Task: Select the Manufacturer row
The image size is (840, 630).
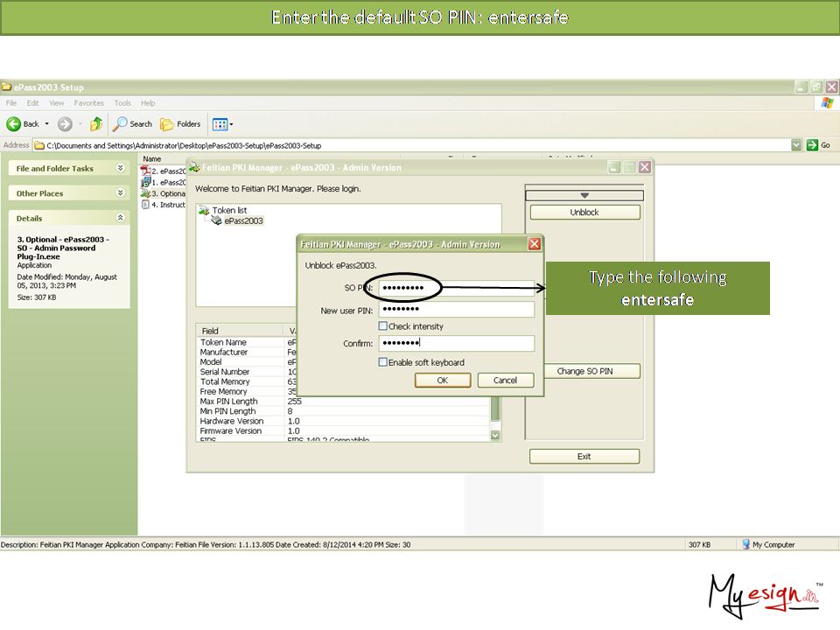Action: click(x=343, y=352)
